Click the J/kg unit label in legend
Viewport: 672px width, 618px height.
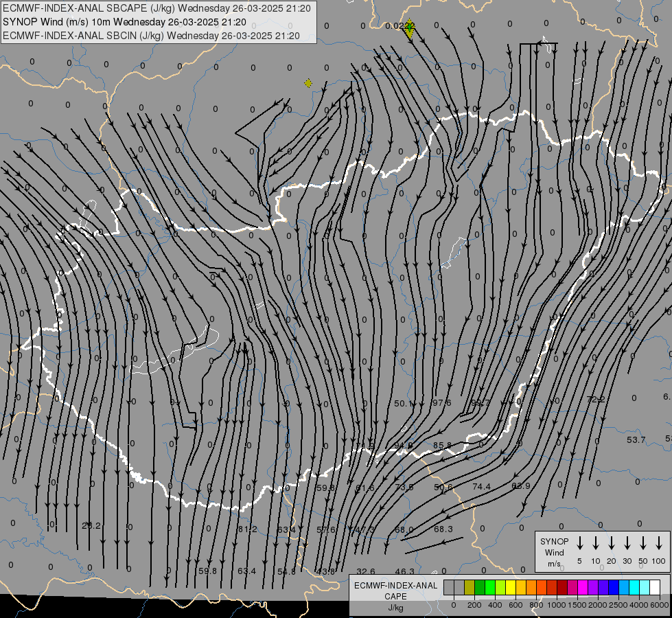[x=395, y=608]
